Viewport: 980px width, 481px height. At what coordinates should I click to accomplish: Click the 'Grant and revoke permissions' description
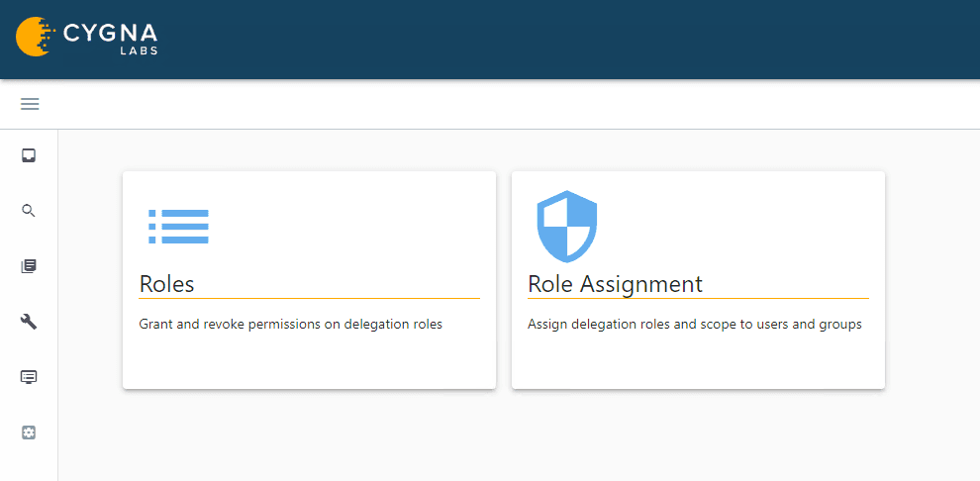[290, 324]
